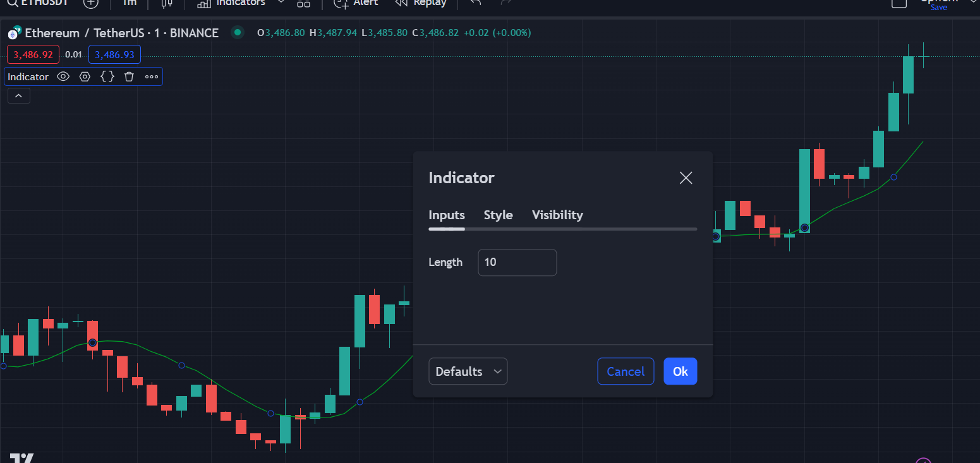
Task: Create a new Alert
Action: tap(356, 4)
